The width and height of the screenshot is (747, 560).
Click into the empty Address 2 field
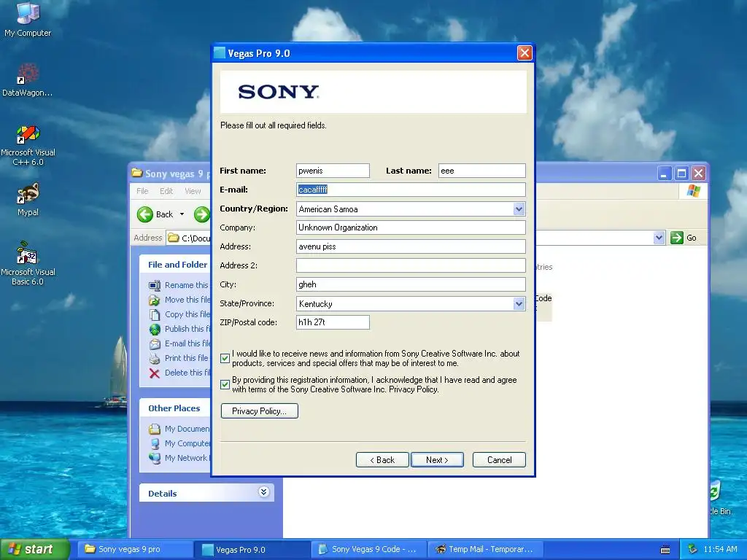click(411, 265)
